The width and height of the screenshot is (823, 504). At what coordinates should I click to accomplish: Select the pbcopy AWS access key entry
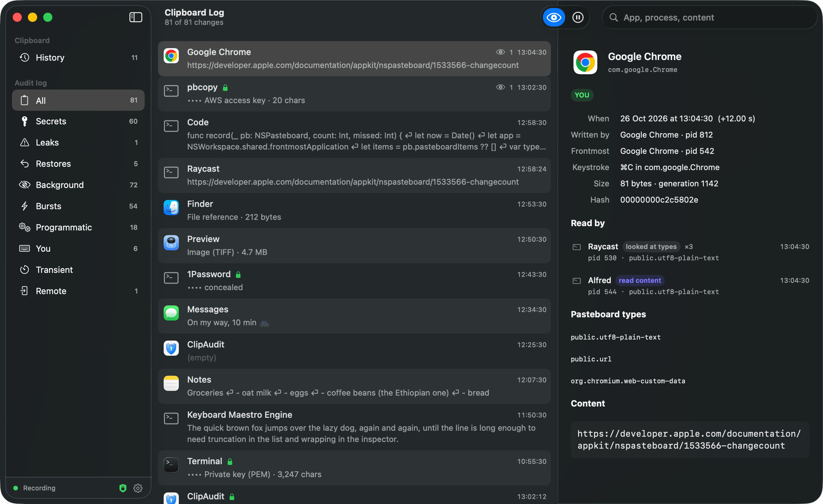[x=354, y=94]
